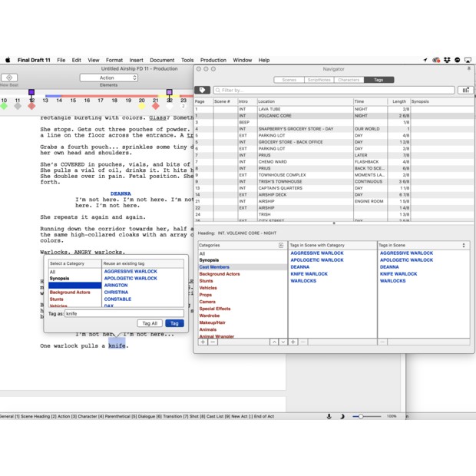Open the File menu
This screenshot has width=476, height=476.
coord(61,60)
